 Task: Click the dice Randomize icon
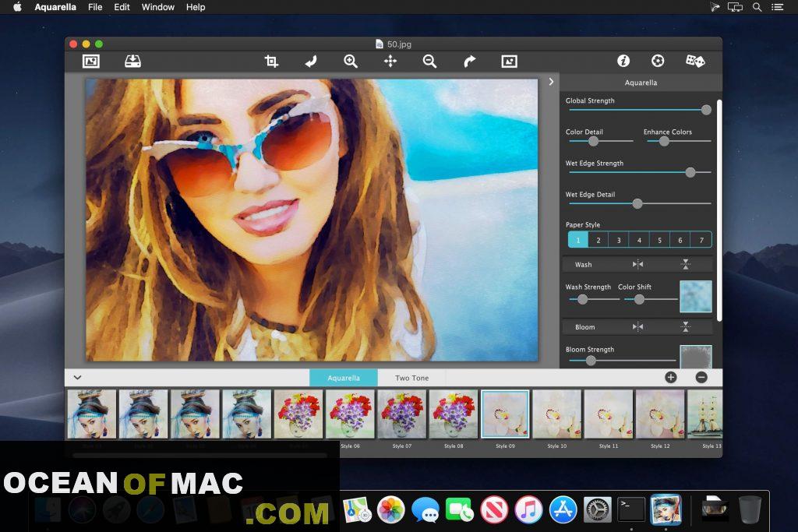(695, 61)
